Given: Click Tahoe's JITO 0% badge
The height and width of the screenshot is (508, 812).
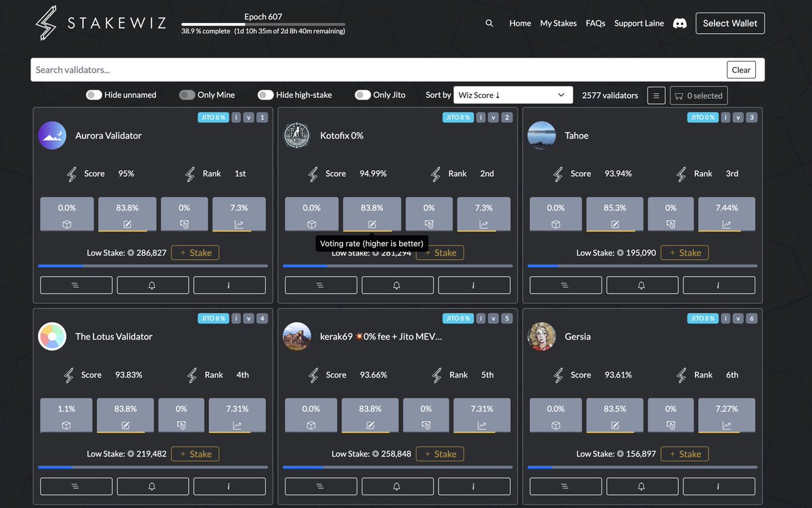Looking at the screenshot, I should coord(702,118).
